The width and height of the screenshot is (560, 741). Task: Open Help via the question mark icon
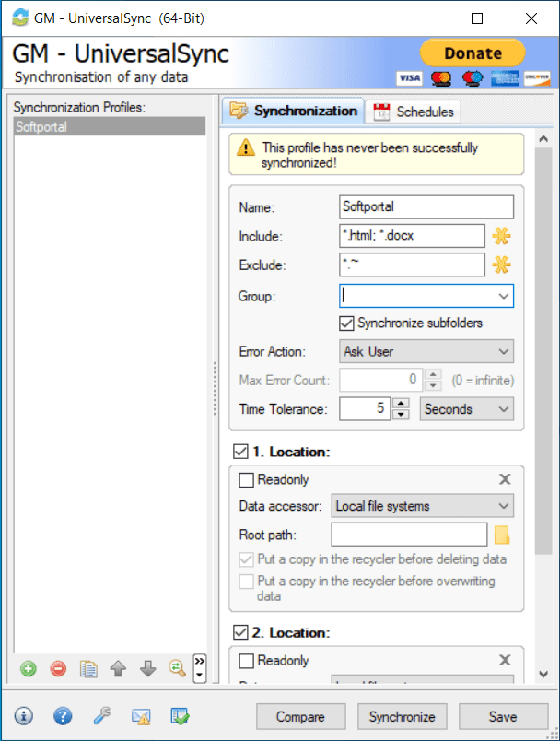pos(63,716)
